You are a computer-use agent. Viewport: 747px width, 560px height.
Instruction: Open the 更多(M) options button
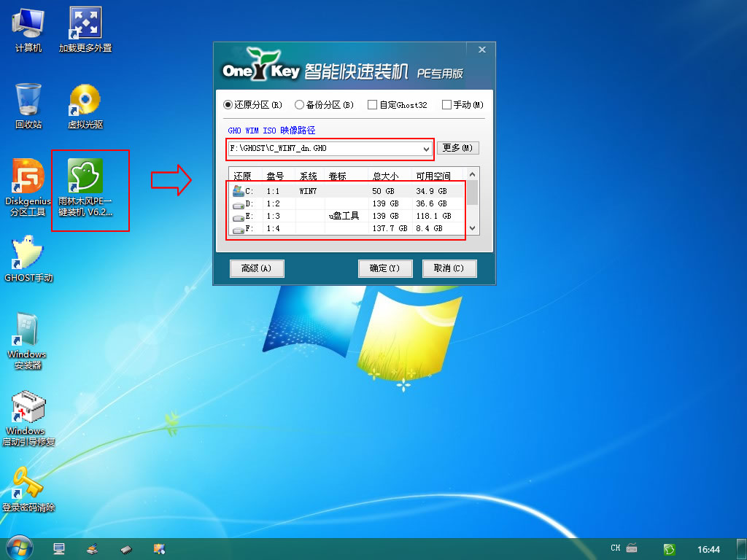pyautogui.click(x=458, y=148)
